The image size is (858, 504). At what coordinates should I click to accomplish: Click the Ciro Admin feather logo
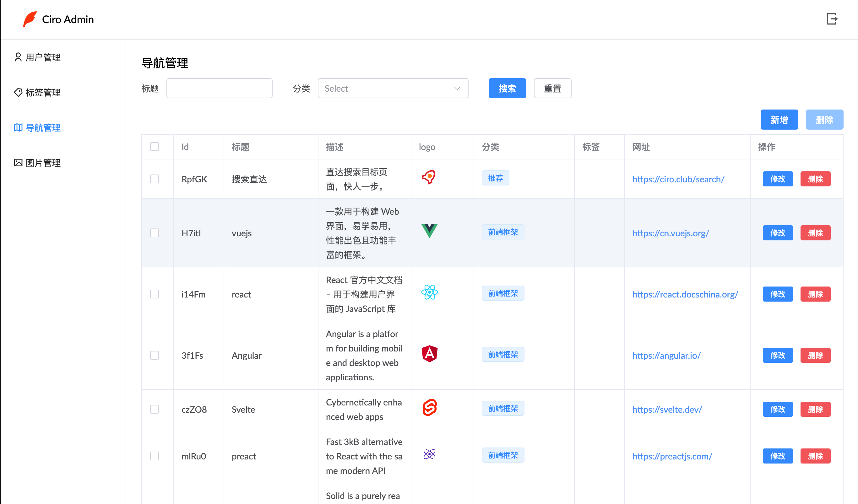30,19
